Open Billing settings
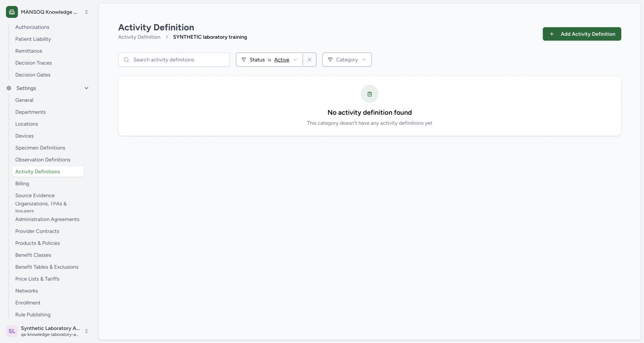This screenshot has height=343, width=644. 22,184
